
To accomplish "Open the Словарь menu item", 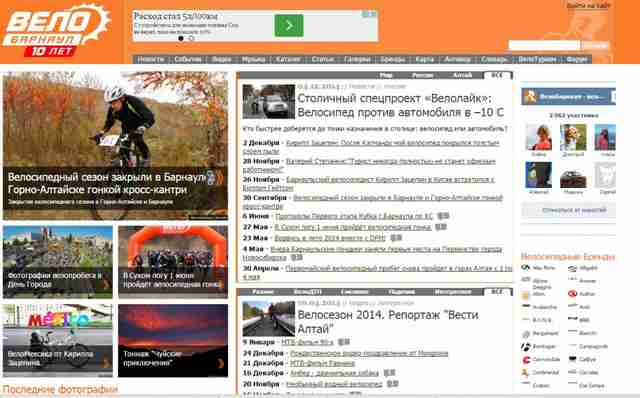I will 494,59.
